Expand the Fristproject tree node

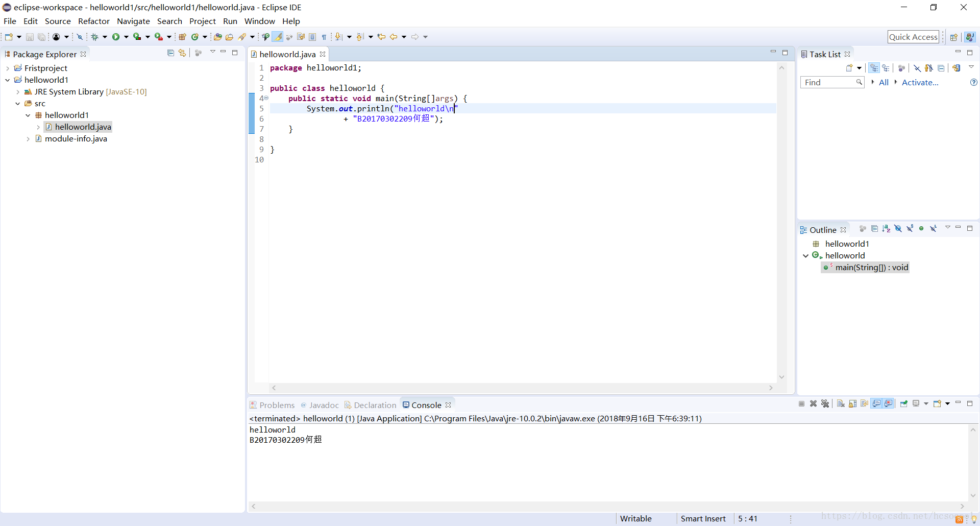coord(8,68)
